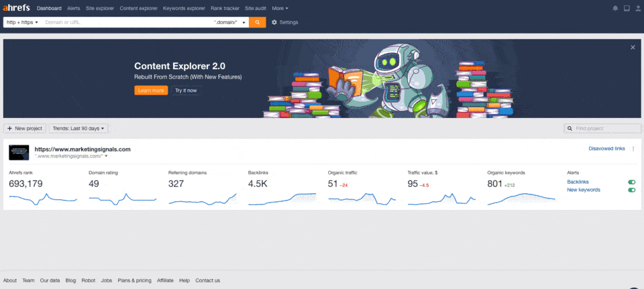Click the Ahrefs rank value 693,179
The image size is (644, 289).
(x=26, y=184)
